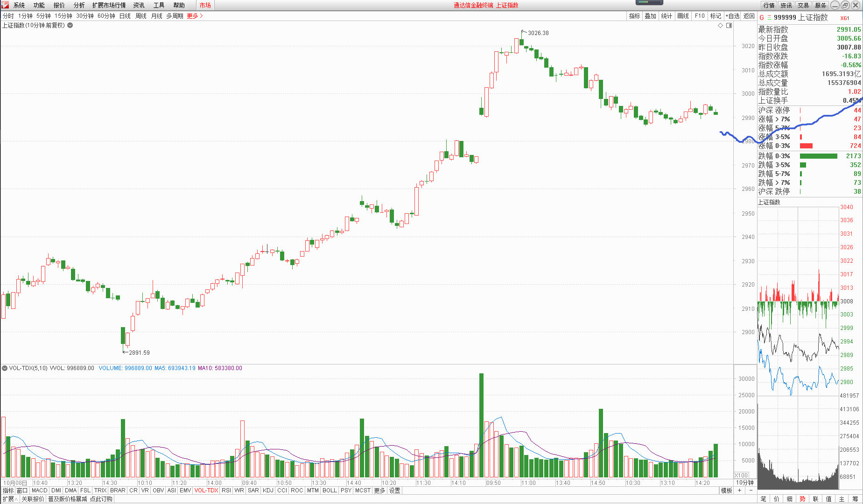
Task: Click the plus zoom-in button beside 模板
Action: [740, 490]
